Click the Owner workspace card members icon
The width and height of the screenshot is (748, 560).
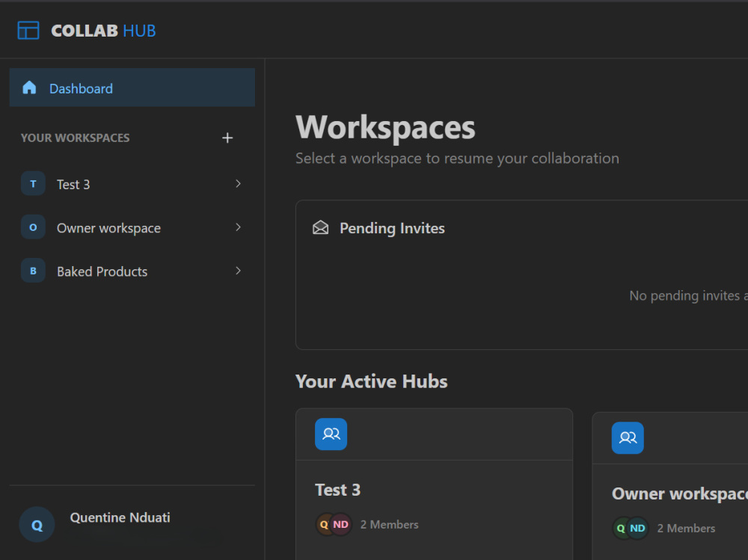628,438
